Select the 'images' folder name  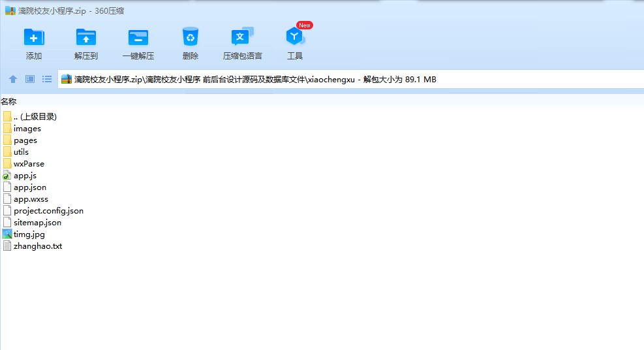pos(27,129)
